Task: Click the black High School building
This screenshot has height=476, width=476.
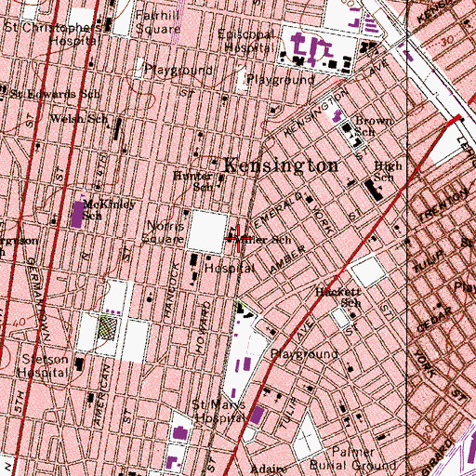Action: click(x=374, y=190)
